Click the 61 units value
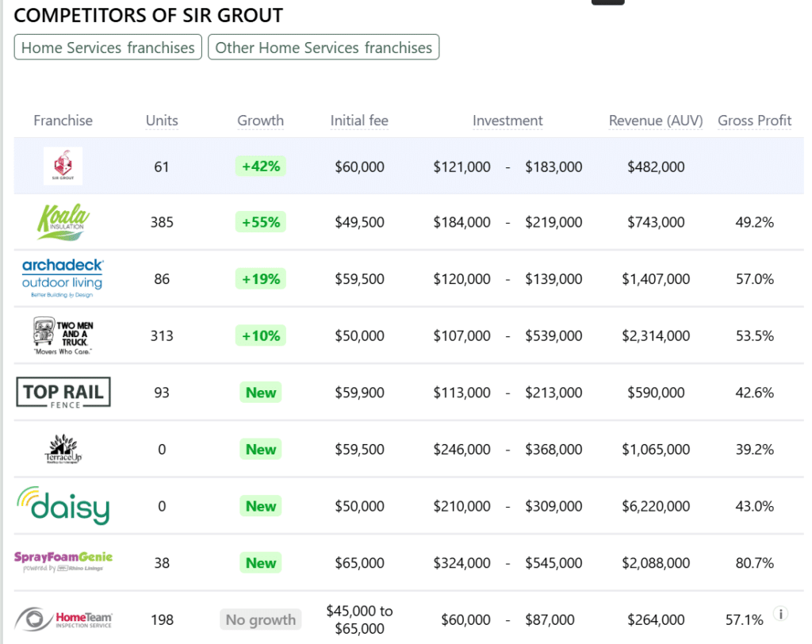812x644 pixels. (162, 167)
